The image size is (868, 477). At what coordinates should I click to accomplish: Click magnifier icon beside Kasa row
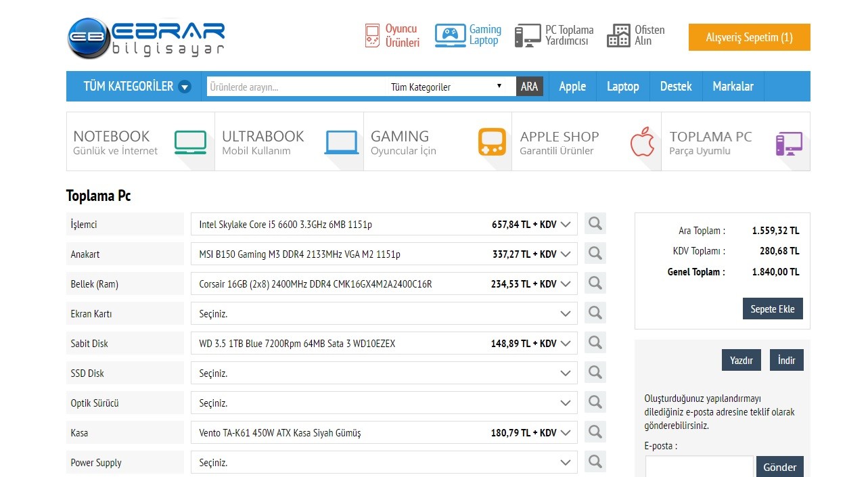[x=595, y=432]
